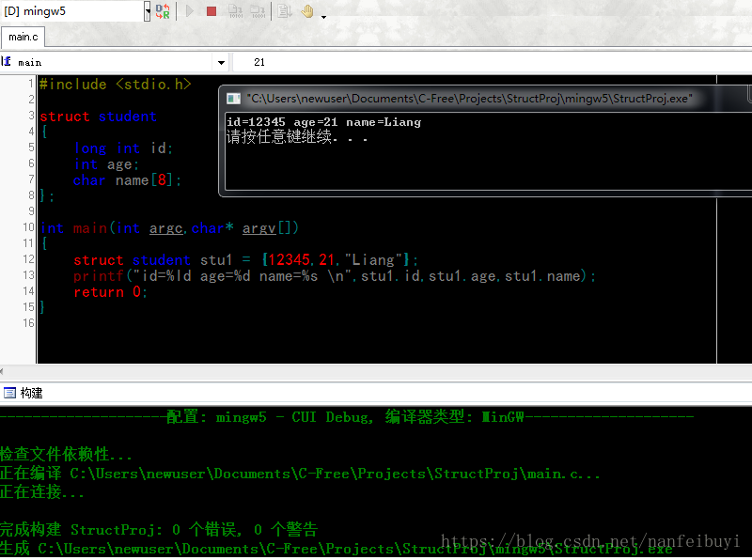The image size is (752, 560).
Task: Click the function icon beside main
Action: (x=7, y=62)
